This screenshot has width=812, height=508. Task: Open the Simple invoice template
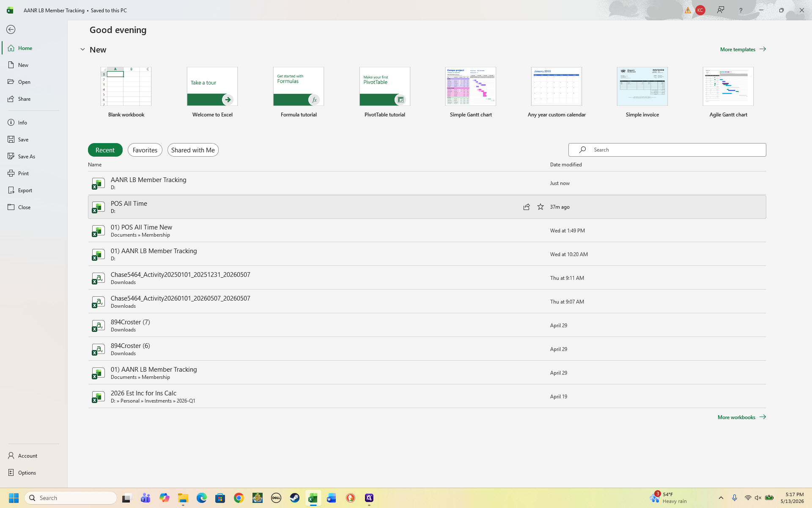pyautogui.click(x=642, y=92)
